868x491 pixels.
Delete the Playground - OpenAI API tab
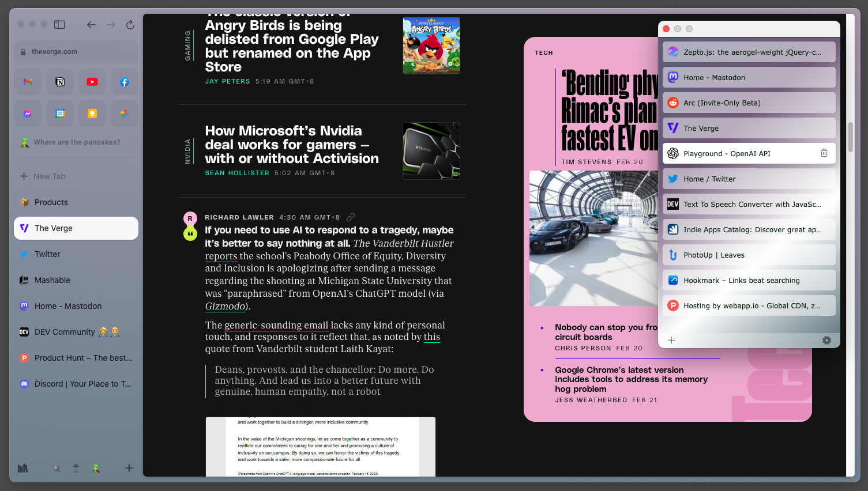[x=824, y=153]
